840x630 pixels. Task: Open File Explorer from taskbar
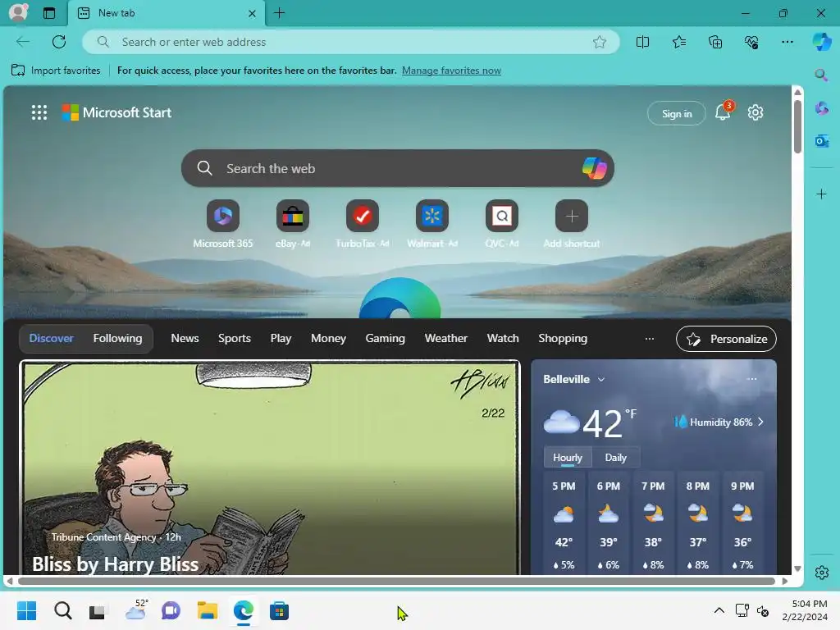click(208, 610)
